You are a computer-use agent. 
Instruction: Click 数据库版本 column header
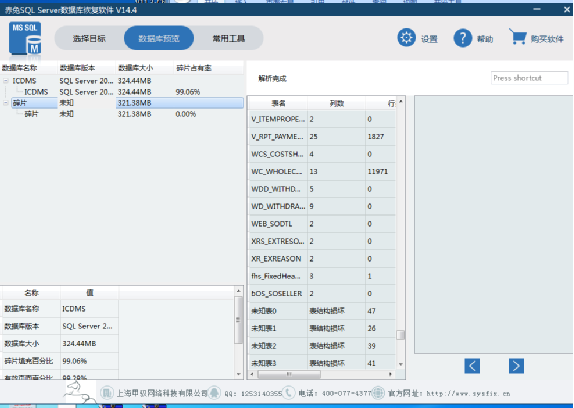[x=86, y=68]
